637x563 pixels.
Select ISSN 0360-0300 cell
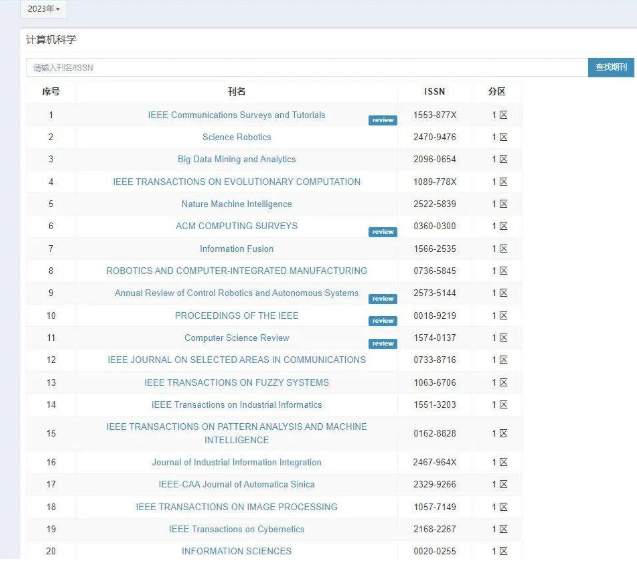(x=435, y=226)
